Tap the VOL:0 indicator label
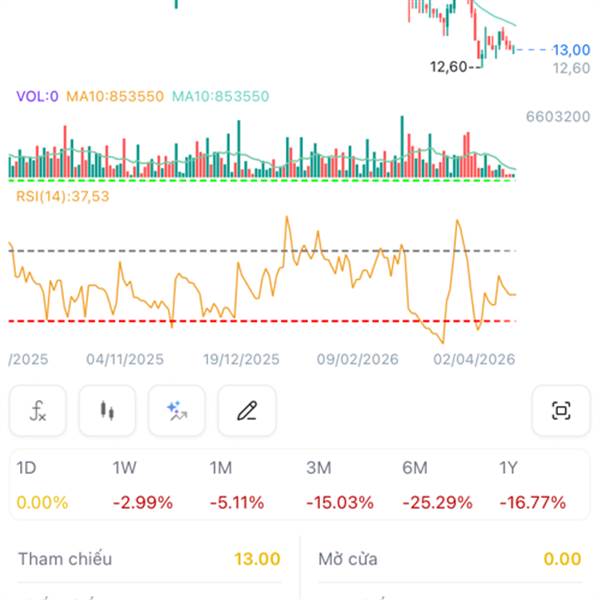The image size is (600, 600). [38, 97]
